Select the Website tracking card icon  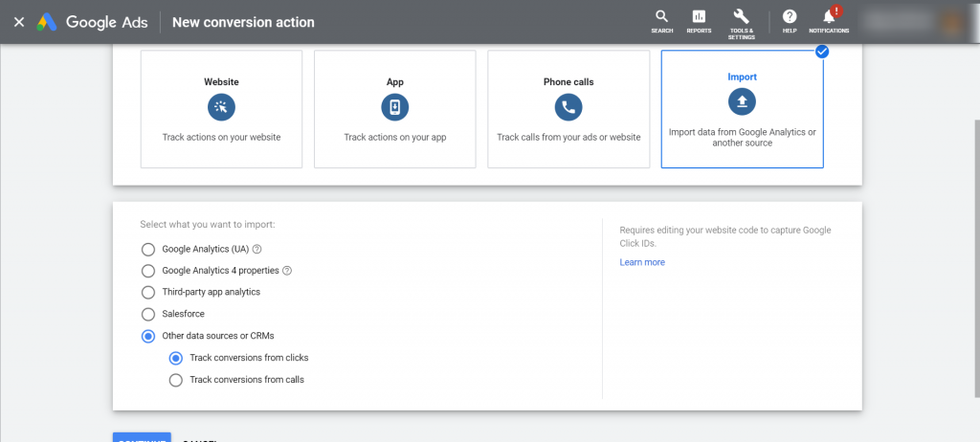(221, 107)
